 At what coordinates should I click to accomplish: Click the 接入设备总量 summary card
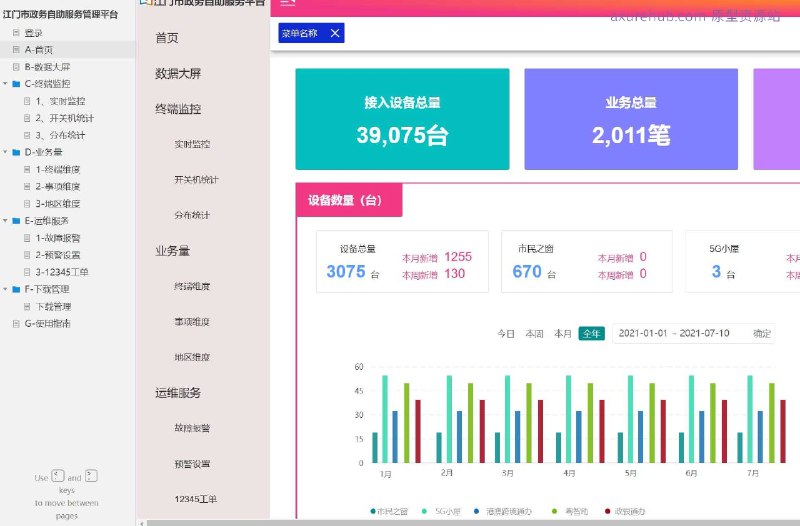pyautogui.click(x=402, y=119)
